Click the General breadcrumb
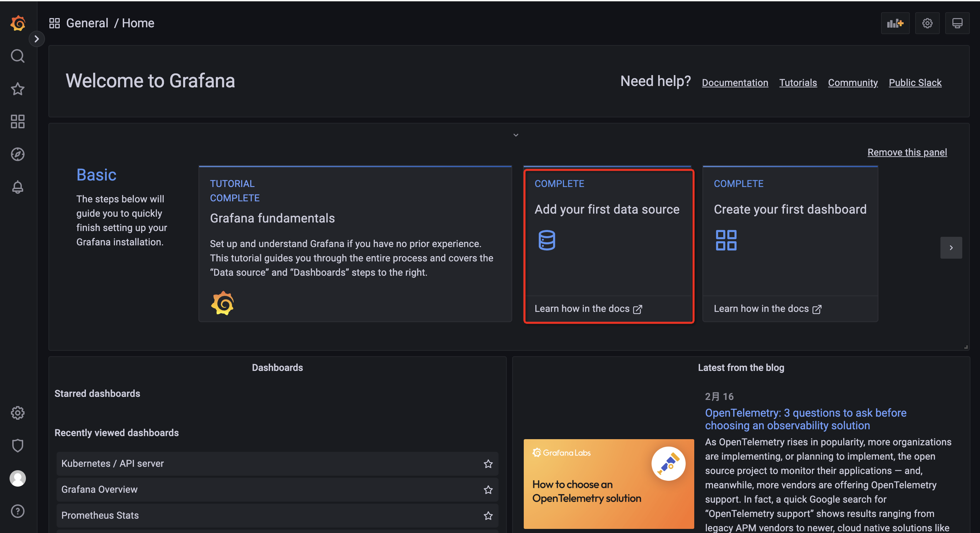The image size is (980, 533). 87,23
